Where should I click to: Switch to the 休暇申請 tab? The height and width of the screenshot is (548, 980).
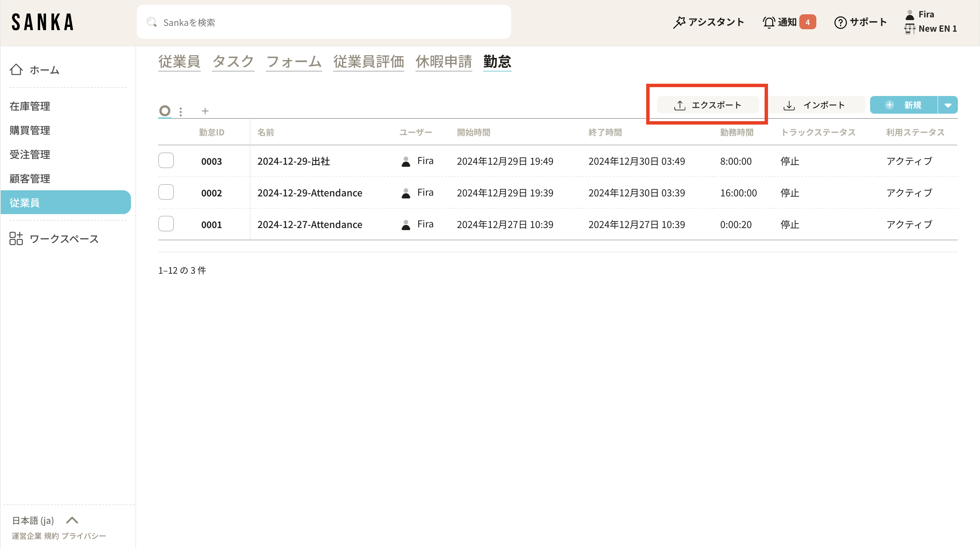444,62
